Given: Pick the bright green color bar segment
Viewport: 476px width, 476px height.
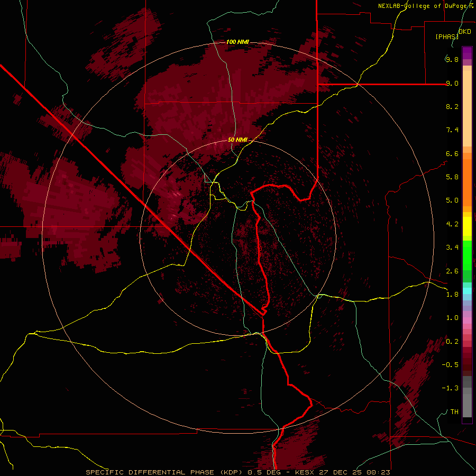Looking at the screenshot, I should [x=467, y=255].
